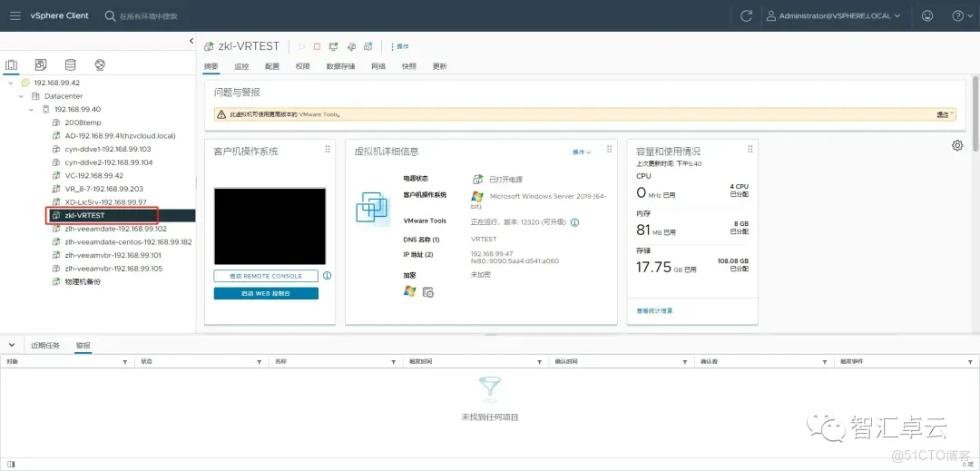Click drag handle on 容量和使用情况 card

pyautogui.click(x=750, y=150)
